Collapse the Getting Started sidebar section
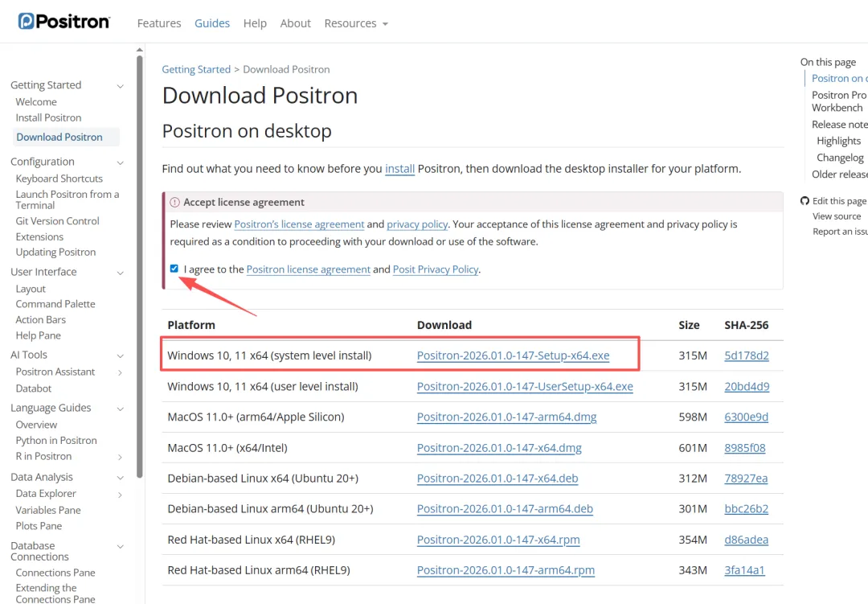This screenshot has width=868, height=604. point(120,86)
